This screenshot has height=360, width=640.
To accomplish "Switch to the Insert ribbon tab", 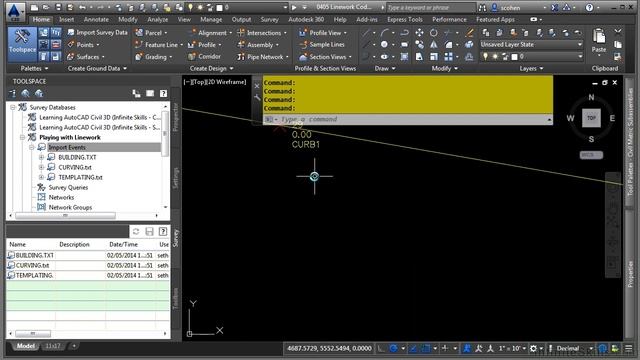I will (67, 19).
